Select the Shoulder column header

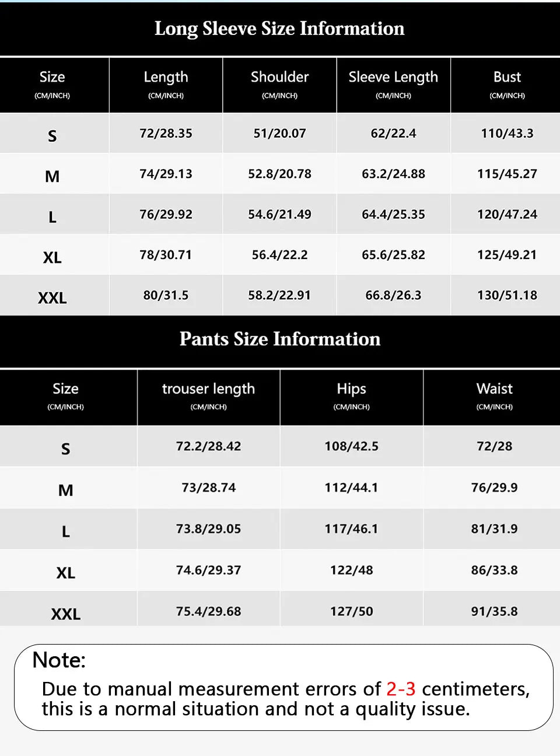click(x=279, y=85)
